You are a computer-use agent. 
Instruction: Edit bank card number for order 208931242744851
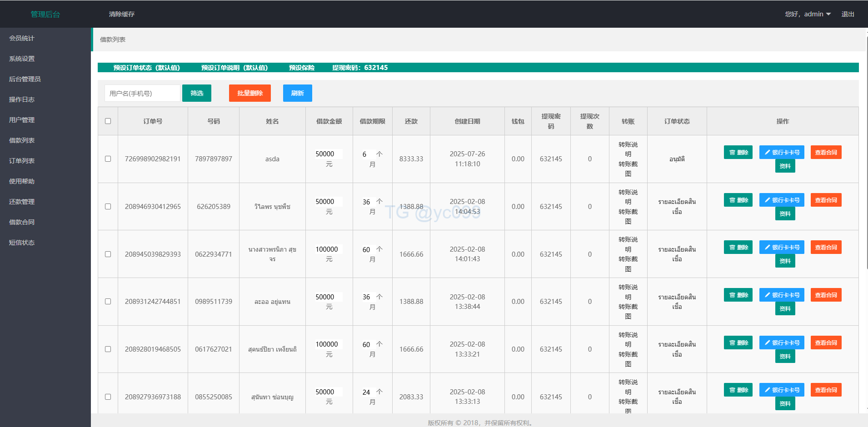781,295
